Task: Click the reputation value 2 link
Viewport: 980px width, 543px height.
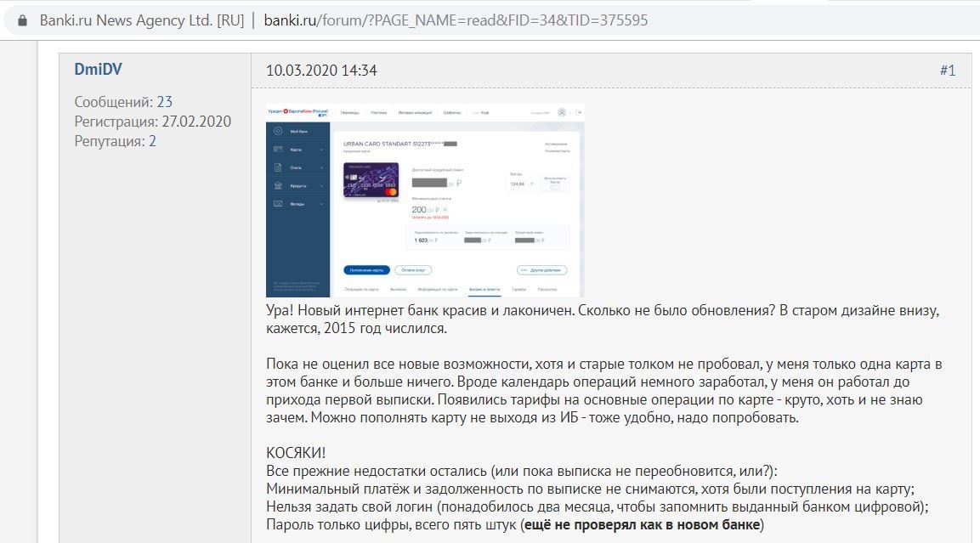Action: coord(152,141)
